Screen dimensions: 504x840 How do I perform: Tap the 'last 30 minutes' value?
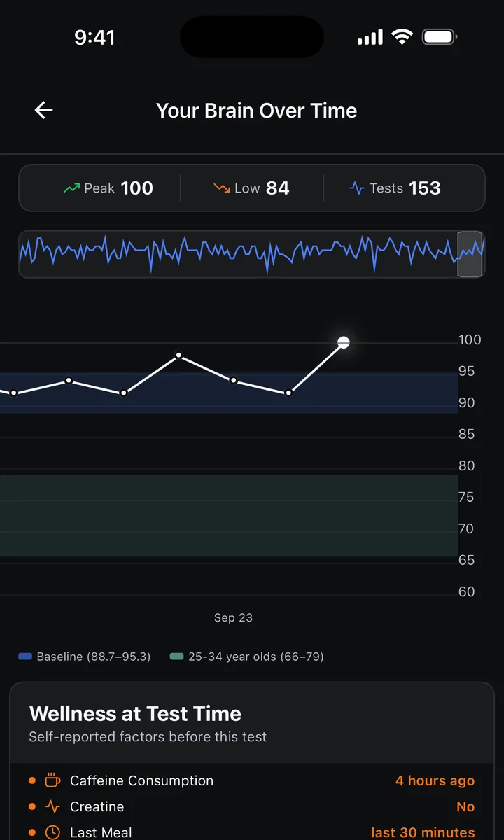[x=423, y=832]
